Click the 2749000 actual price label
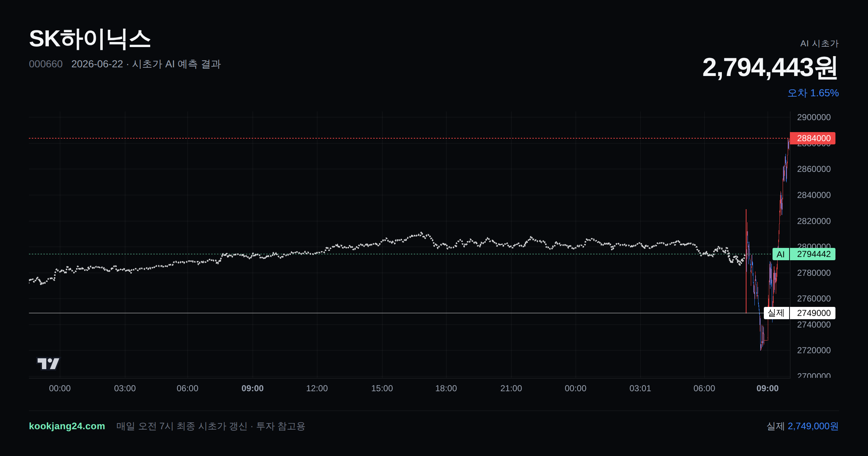Screen dimensions: 868x456 pyautogui.click(x=812, y=313)
